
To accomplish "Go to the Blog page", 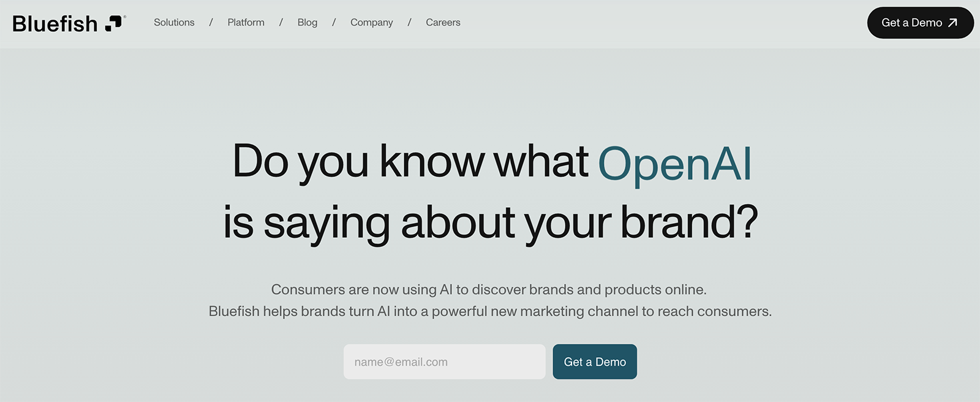I will [x=307, y=23].
